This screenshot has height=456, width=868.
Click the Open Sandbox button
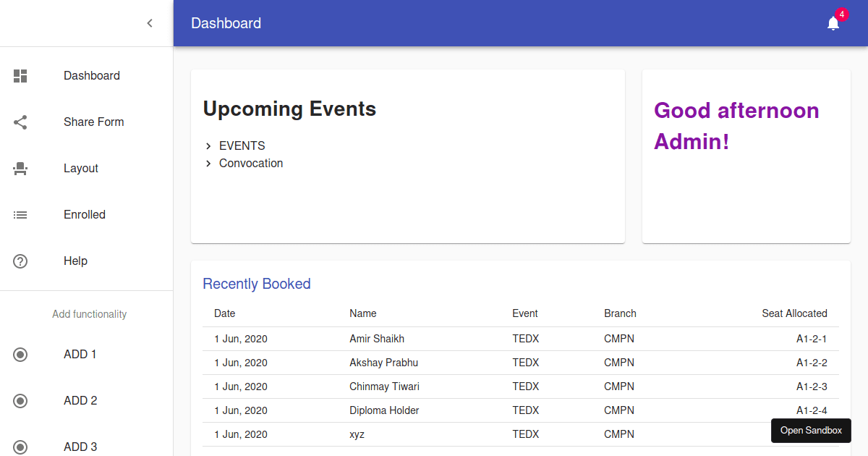pos(811,431)
